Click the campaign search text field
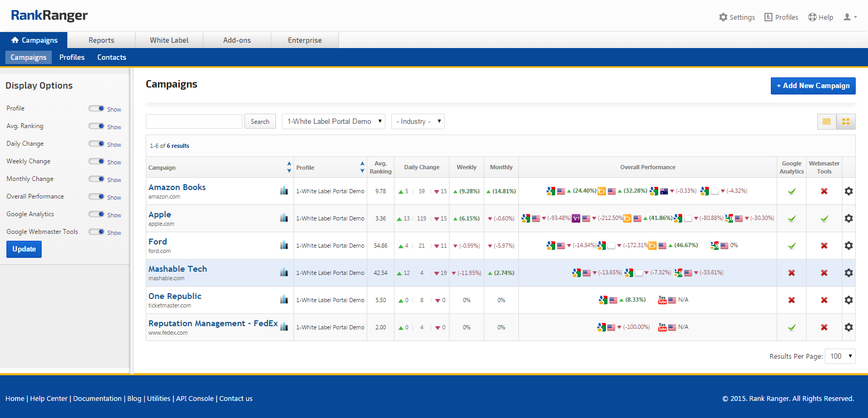 point(194,121)
